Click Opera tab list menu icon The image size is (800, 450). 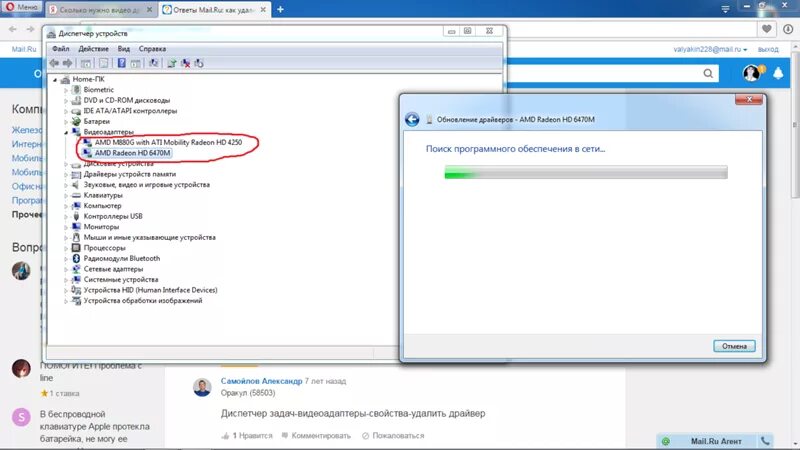pyautogui.click(x=725, y=9)
